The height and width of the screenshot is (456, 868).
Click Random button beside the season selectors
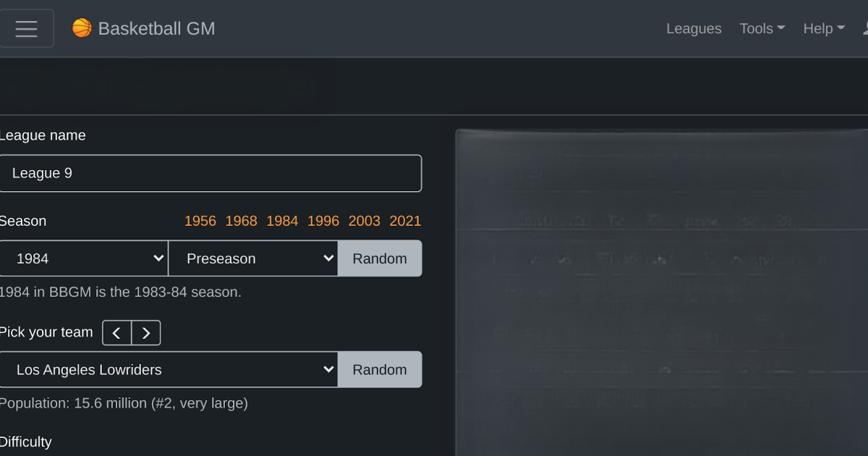coord(380,258)
